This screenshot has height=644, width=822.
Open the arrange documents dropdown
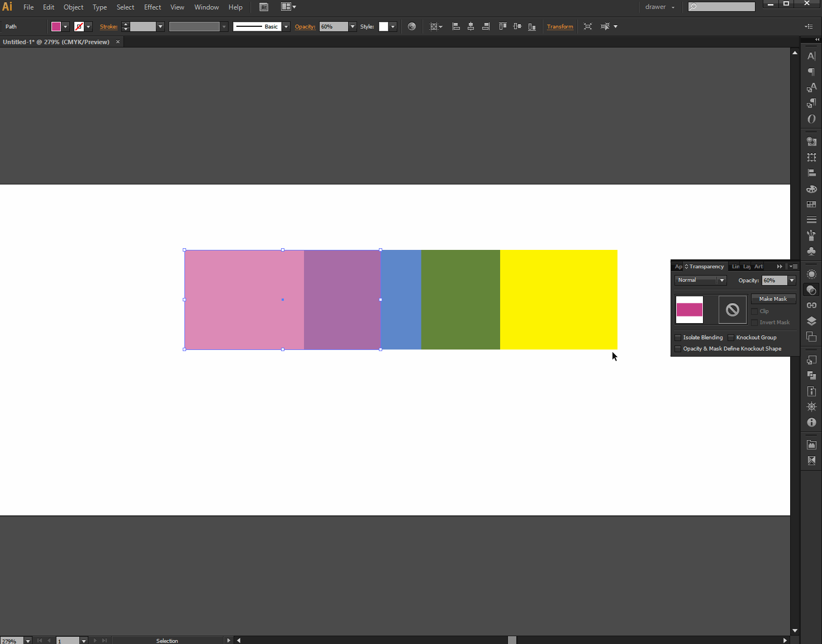[288, 7]
